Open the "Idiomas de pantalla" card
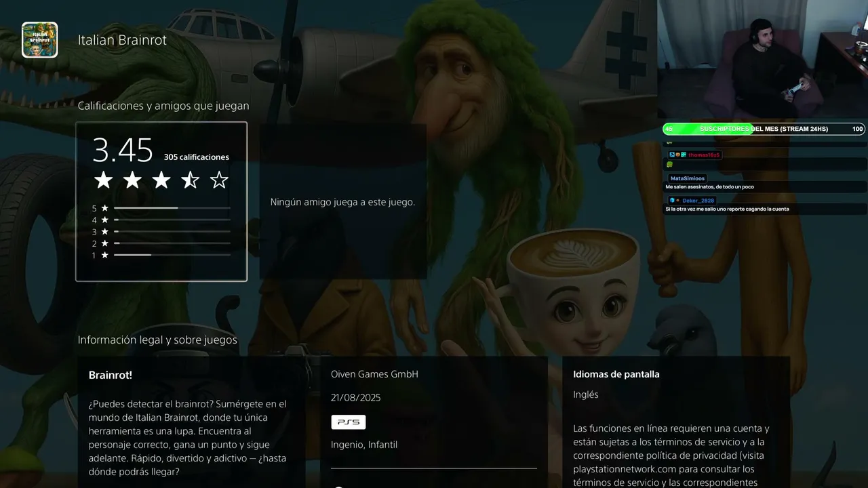This screenshot has width=868, height=488. pos(676,422)
